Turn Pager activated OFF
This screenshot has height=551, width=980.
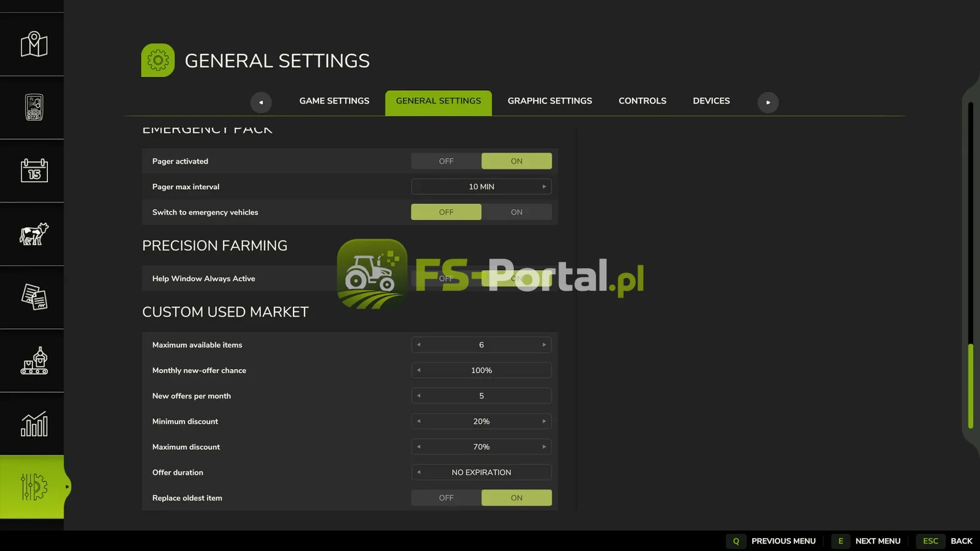446,161
